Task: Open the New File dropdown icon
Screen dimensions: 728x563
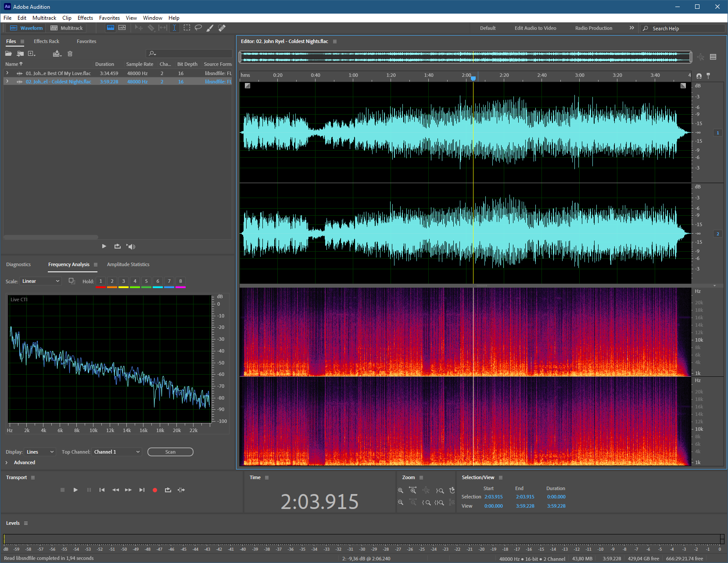Action: tap(32, 54)
